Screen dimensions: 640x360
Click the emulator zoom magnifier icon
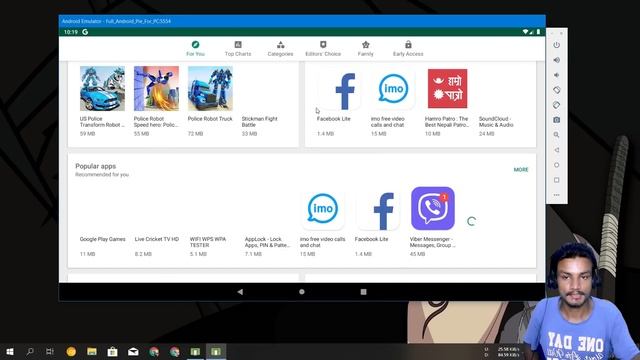(x=556, y=135)
